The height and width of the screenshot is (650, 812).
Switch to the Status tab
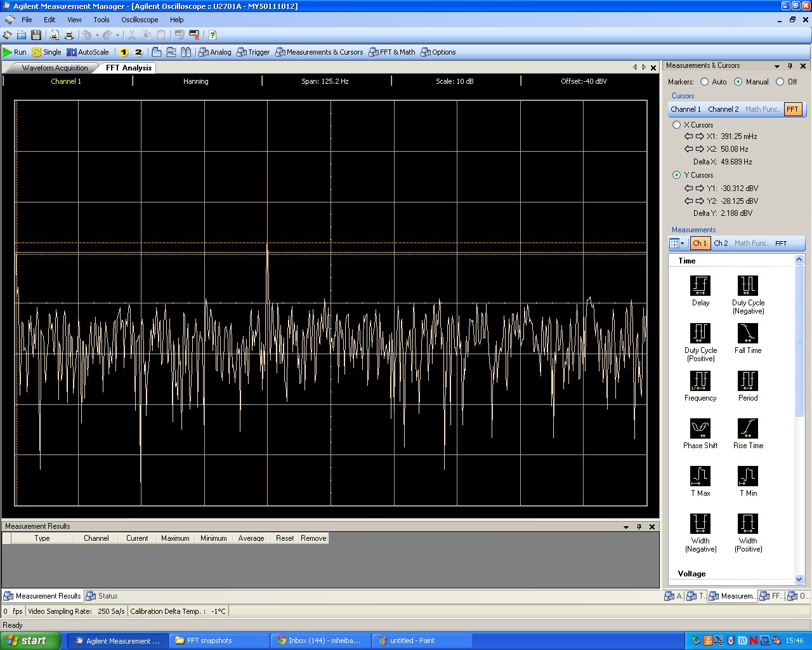point(102,596)
